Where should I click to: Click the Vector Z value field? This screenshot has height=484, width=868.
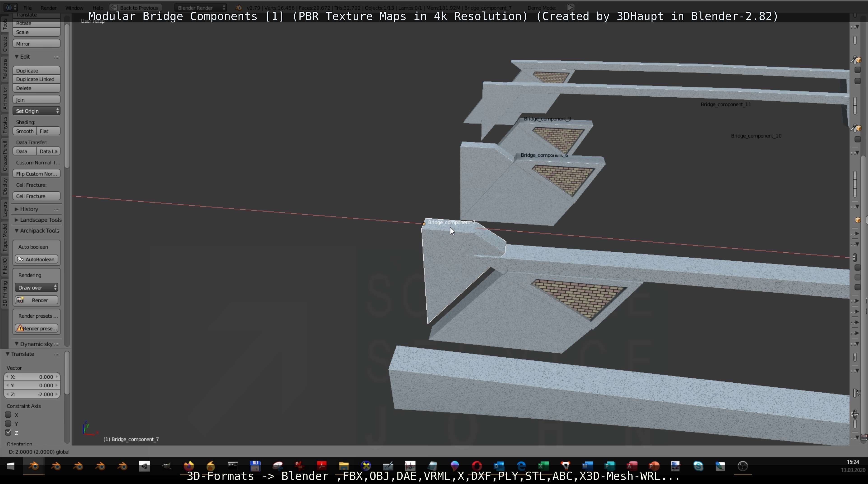coord(32,394)
